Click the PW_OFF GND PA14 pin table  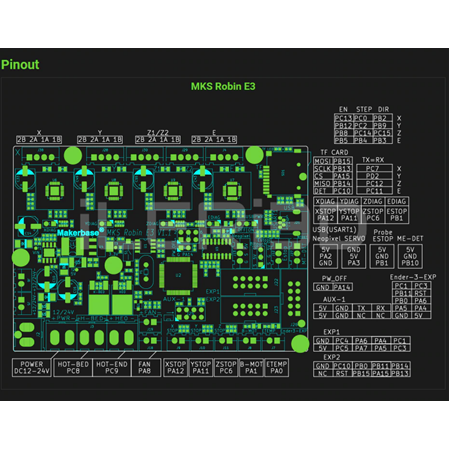333,287
